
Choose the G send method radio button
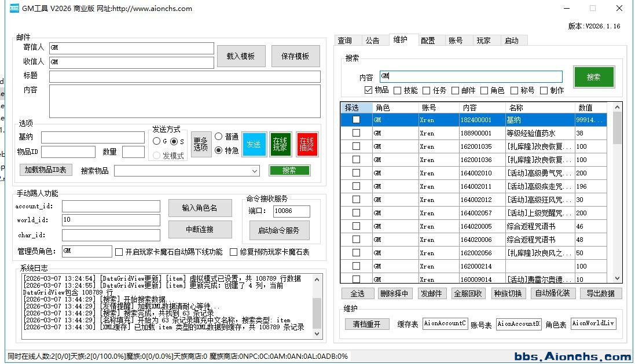[x=157, y=141]
